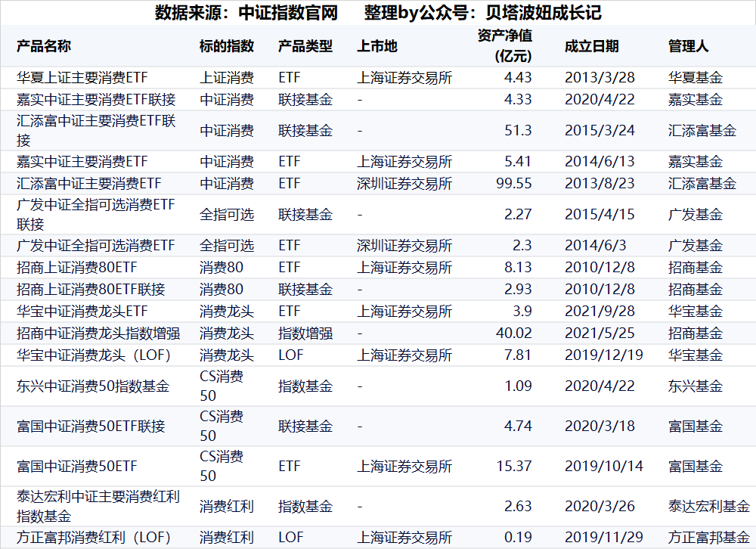Select the 嘉实中证主要消费ETF联接 product name
The height and width of the screenshot is (549, 756).
pyautogui.click(x=96, y=99)
